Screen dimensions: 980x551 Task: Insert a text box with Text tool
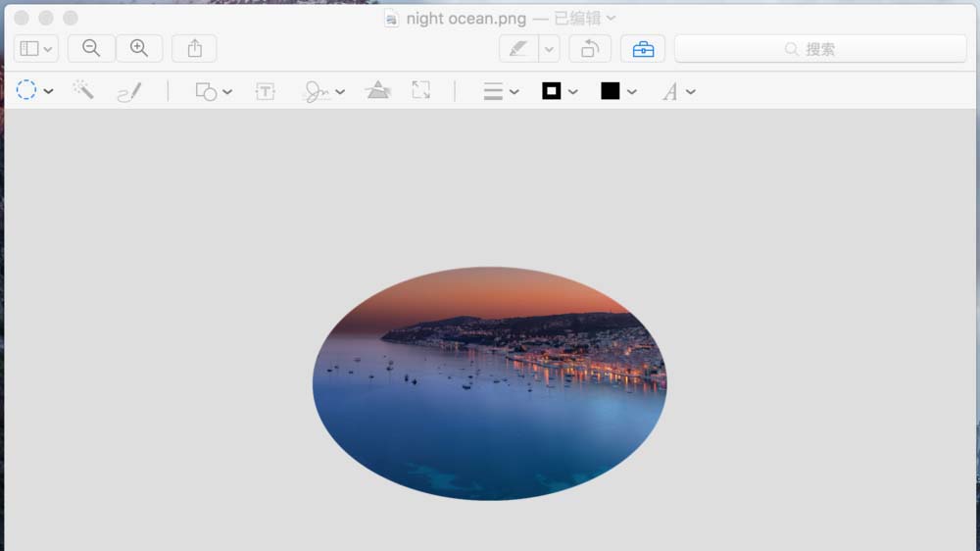[x=265, y=91]
